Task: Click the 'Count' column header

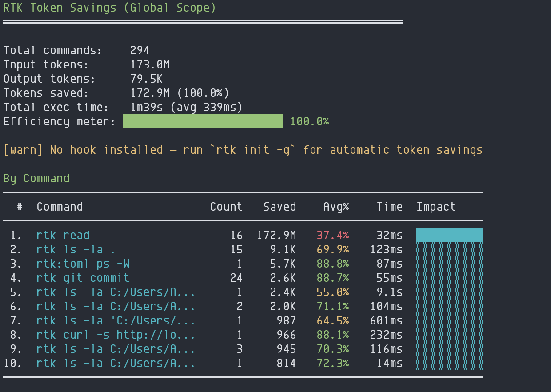Action: coord(226,207)
